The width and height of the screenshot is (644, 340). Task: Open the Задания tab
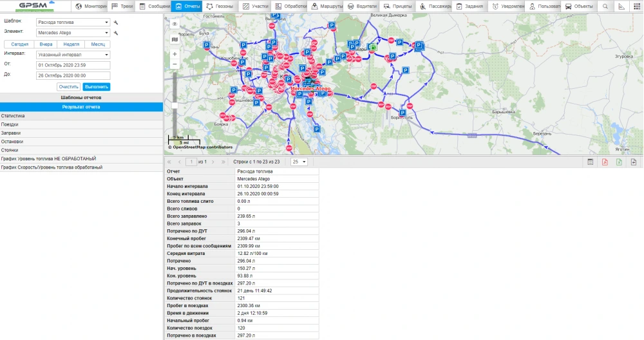pyautogui.click(x=469, y=6)
